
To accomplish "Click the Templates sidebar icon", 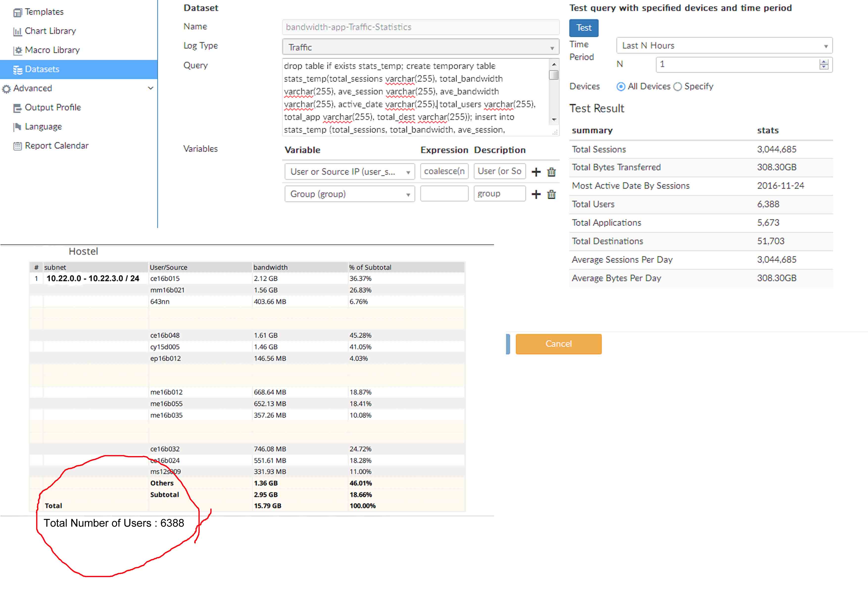I will pyautogui.click(x=17, y=12).
